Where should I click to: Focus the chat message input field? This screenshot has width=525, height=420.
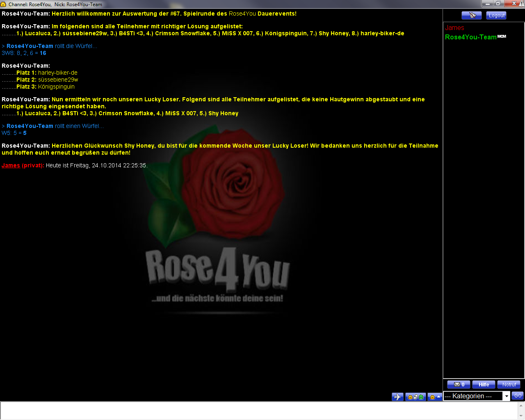pyautogui.click(x=258, y=410)
